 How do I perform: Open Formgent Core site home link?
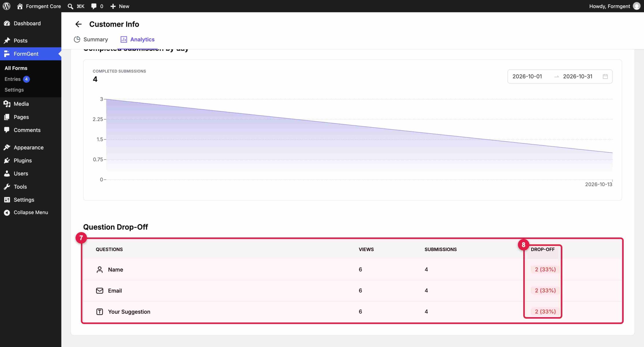click(39, 6)
